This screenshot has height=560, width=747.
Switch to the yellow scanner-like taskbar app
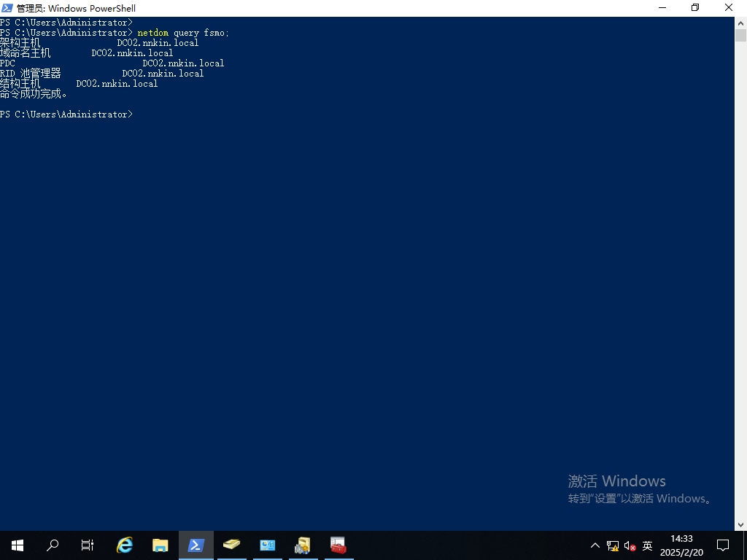(231, 545)
